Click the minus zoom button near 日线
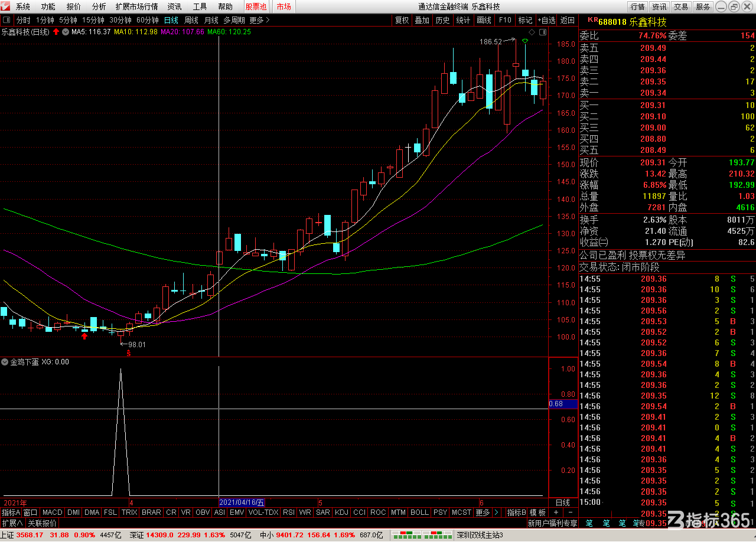This screenshot has height=542, width=756. coord(571,512)
